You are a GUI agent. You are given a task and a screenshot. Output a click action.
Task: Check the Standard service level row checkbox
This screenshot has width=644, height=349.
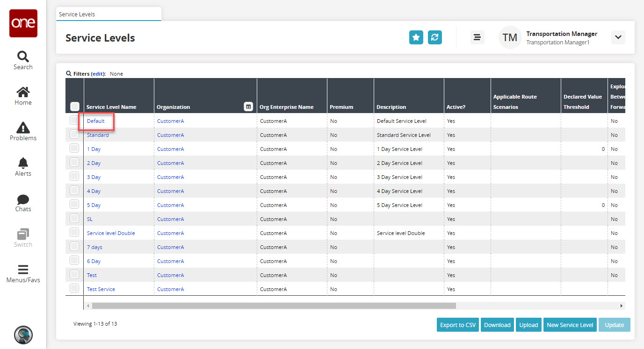click(x=74, y=135)
